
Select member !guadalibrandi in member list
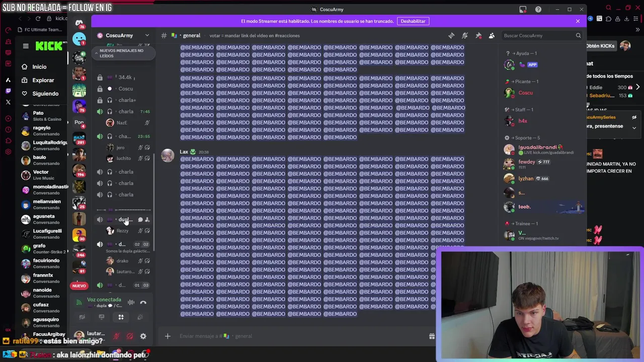tap(537, 147)
